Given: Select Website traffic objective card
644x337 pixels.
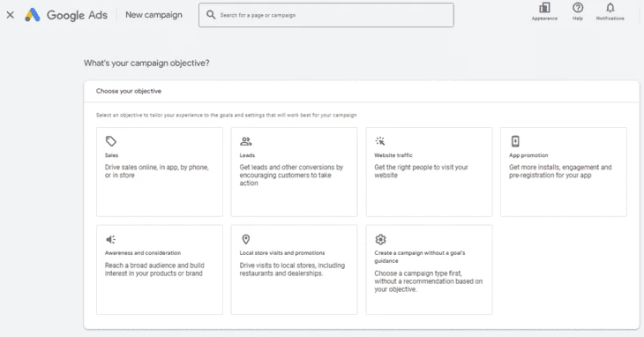Looking at the screenshot, I should coord(430,172).
